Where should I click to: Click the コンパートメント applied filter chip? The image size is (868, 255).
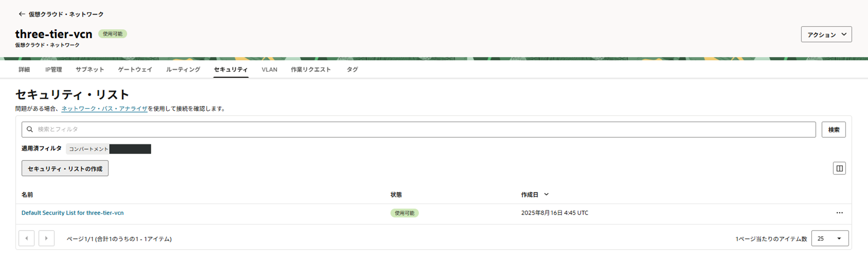(108, 149)
